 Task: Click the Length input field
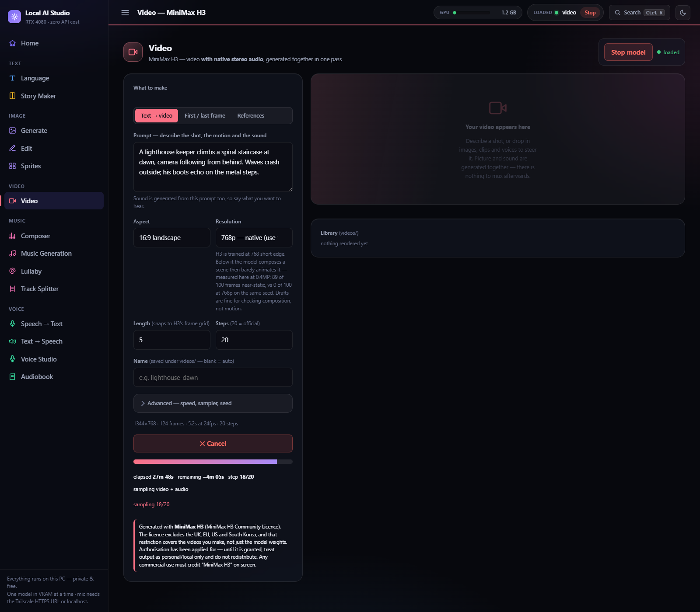coord(172,340)
